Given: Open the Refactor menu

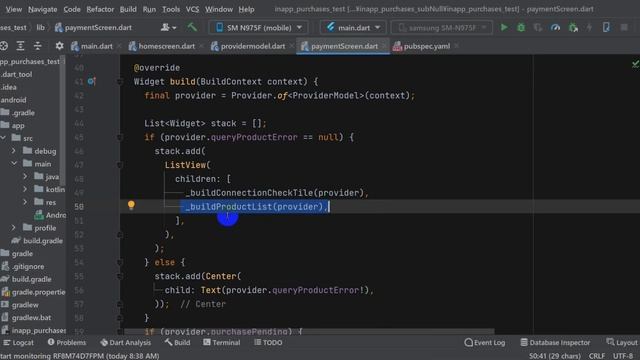Looking at the screenshot, I should point(100,9).
